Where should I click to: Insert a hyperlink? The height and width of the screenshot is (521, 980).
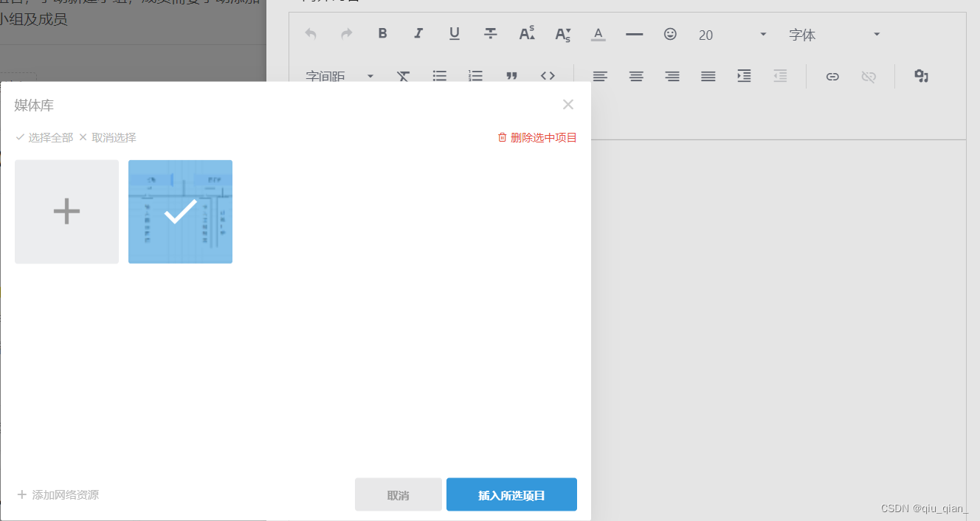click(832, 75)
